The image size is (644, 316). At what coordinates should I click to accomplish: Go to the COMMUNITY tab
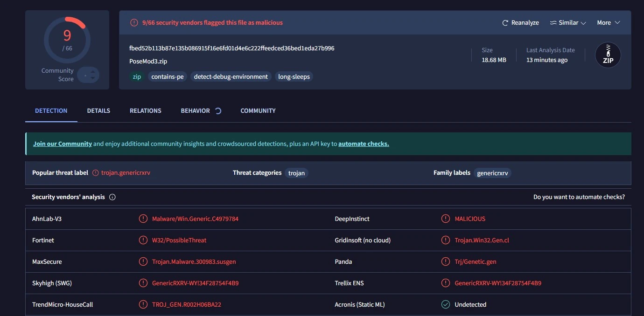click(x=258, y=111)
